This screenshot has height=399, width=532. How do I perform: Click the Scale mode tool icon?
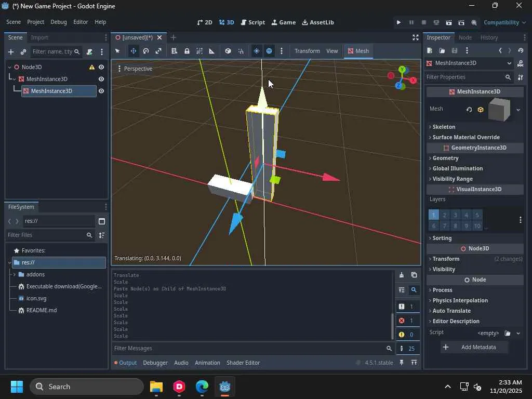pyautogui.click(x=158, y=51)
